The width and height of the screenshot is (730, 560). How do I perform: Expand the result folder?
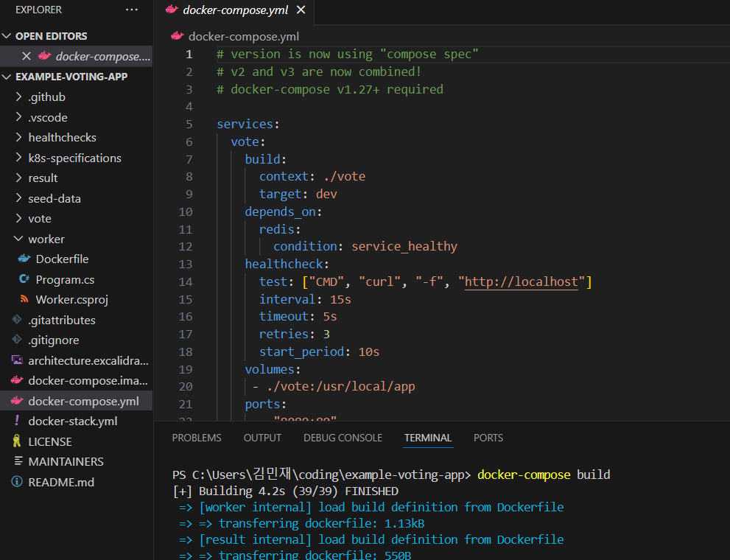click(18, 178)
